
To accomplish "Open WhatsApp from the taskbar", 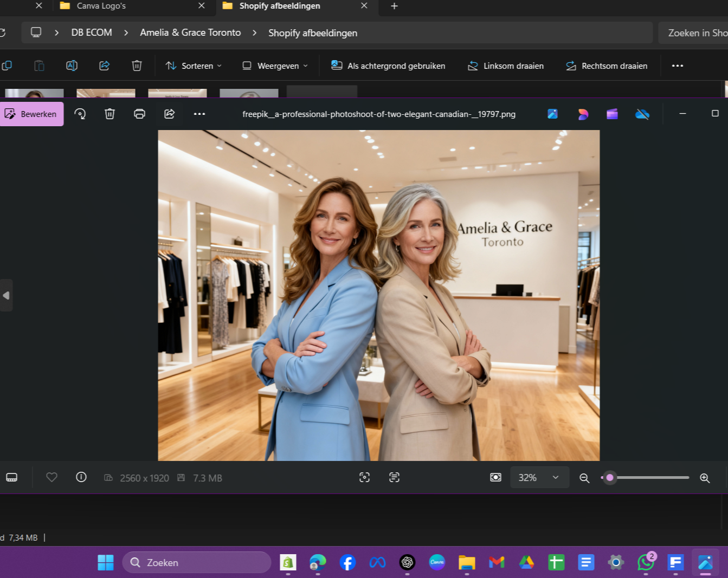I will pos(645,563).
